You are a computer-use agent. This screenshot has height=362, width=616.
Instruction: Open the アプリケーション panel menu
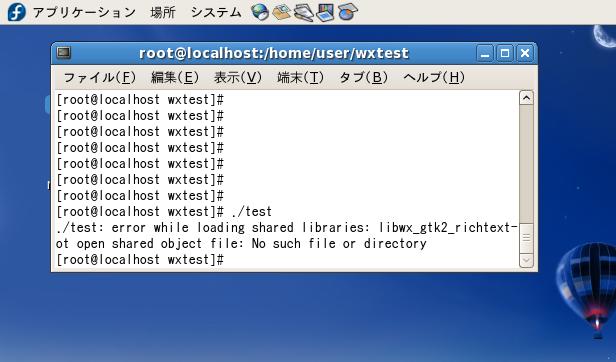(84, 12)
